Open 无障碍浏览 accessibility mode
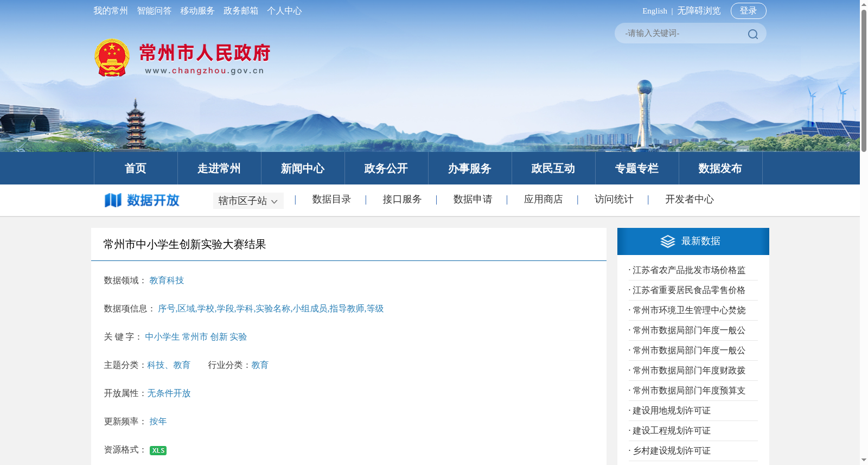868x465 pixels. [699, 11]
